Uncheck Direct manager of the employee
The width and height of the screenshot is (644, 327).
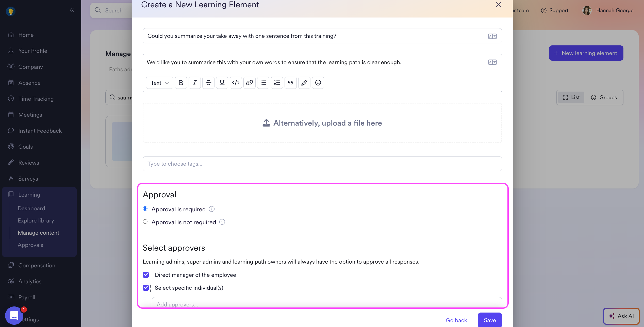click(146, 275)
